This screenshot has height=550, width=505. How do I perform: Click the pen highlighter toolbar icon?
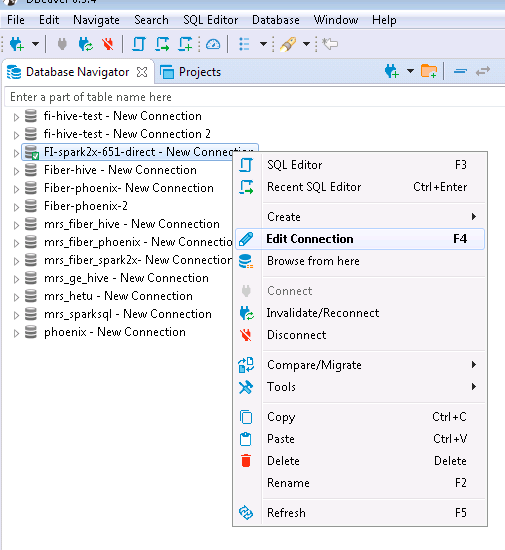pos(288,44)
